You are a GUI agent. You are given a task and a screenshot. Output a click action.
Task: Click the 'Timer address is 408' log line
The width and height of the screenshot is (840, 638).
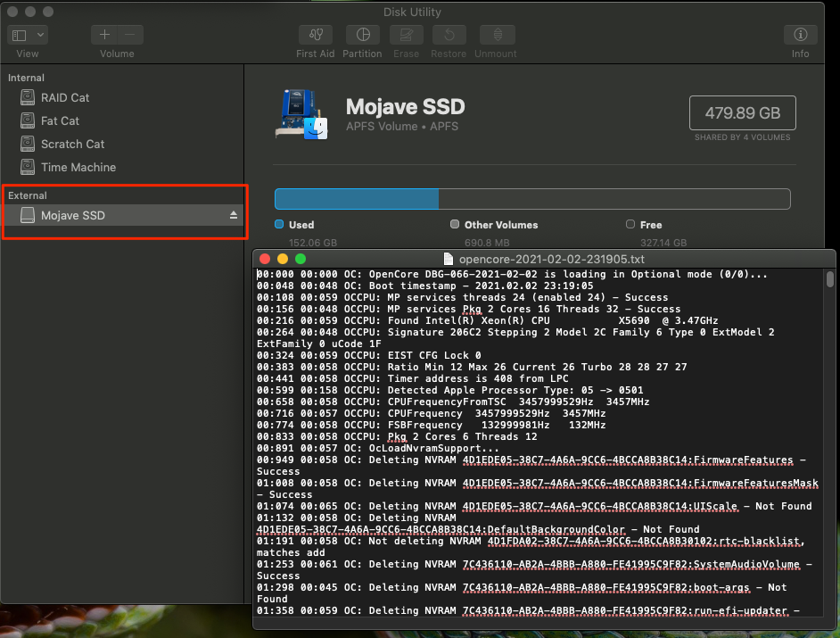click(413, 378)
